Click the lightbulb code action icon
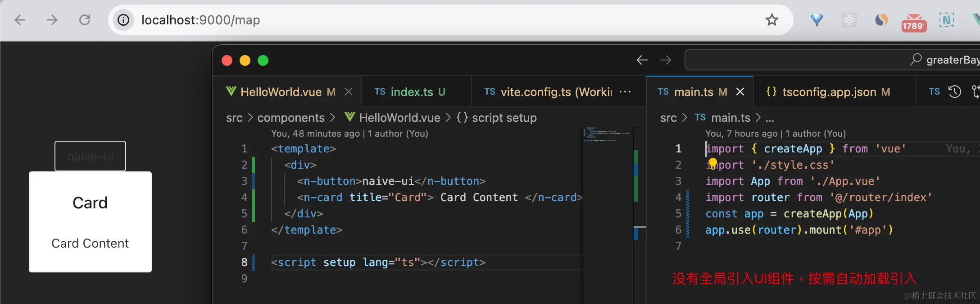The width and height of the screenshot is (980, 304). pos(712,163)
